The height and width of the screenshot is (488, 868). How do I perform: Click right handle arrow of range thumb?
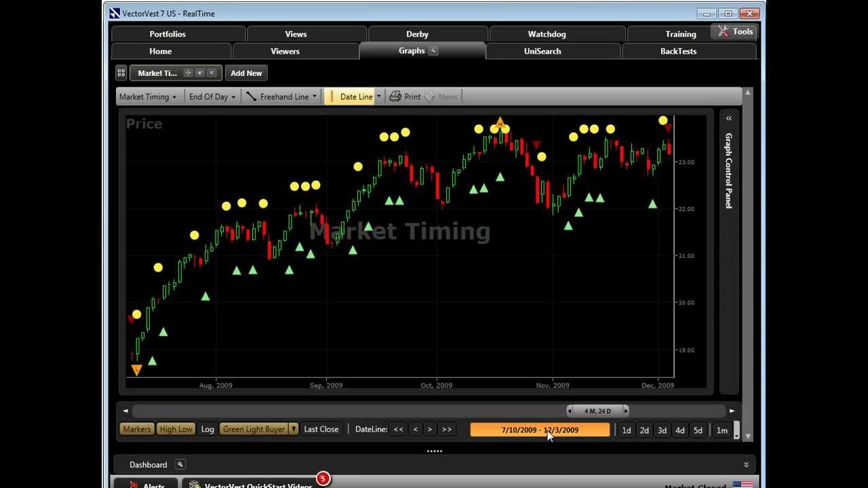625,411
